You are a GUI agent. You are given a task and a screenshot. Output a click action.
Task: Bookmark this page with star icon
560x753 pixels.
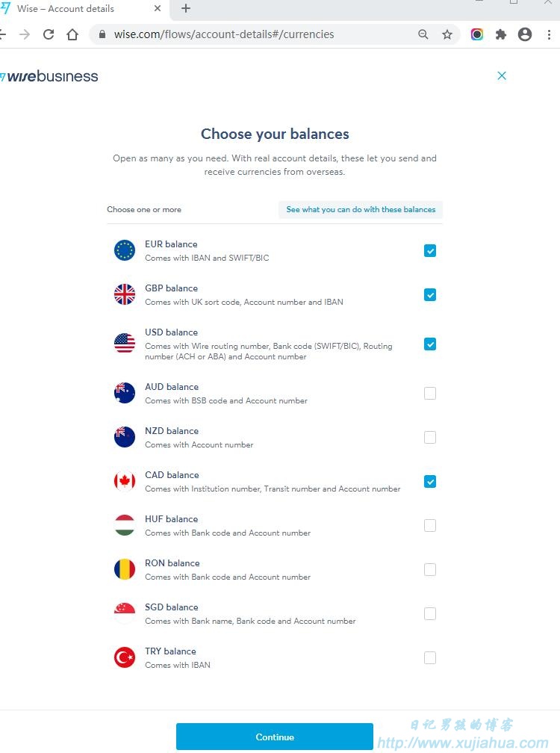click(447, 34)
